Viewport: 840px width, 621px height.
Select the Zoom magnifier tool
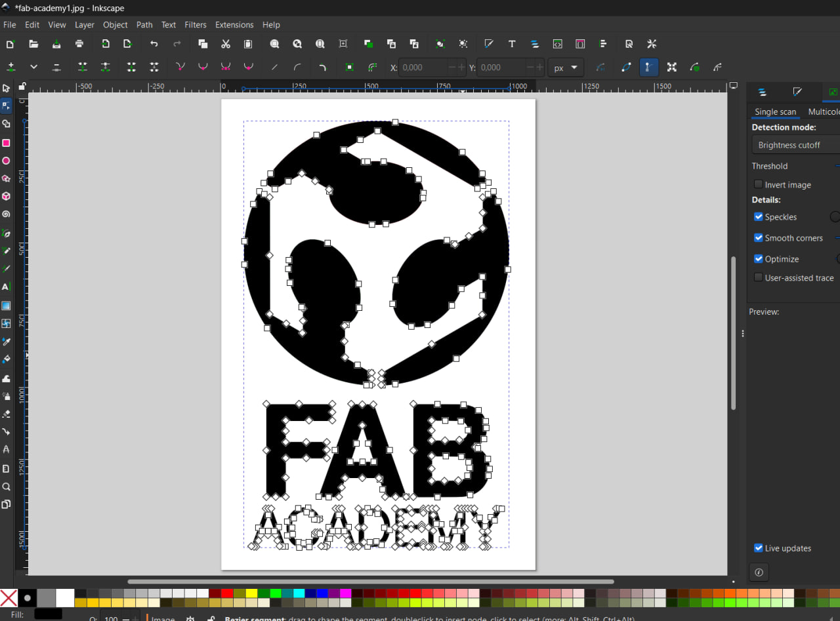(x=6, y=487)
